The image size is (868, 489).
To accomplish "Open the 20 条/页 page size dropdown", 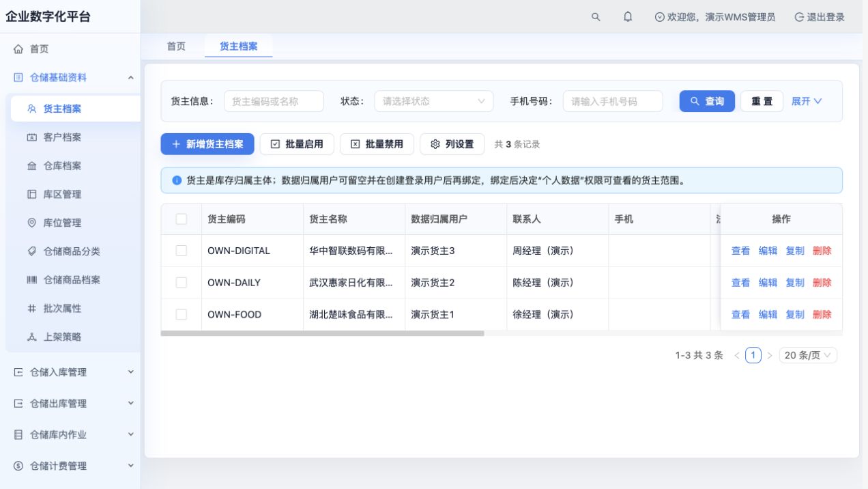I will coord(808,355).
